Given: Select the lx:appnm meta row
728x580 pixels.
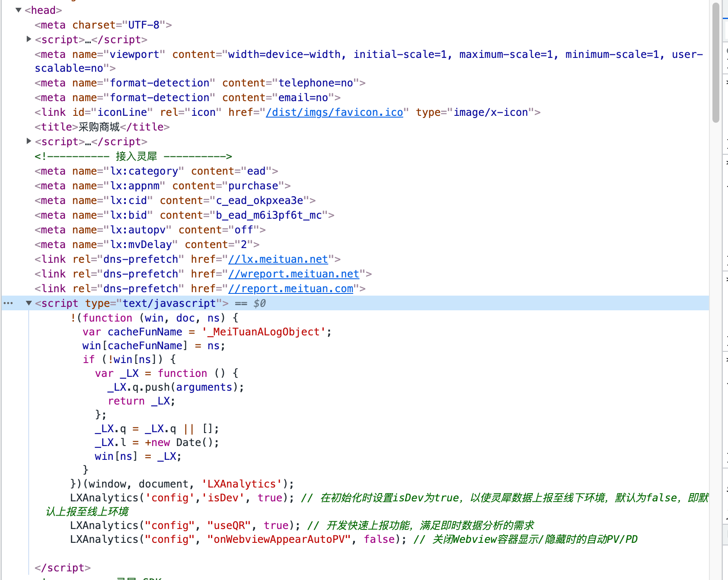Looking at the screenshot, I should (x=163, y=186).
